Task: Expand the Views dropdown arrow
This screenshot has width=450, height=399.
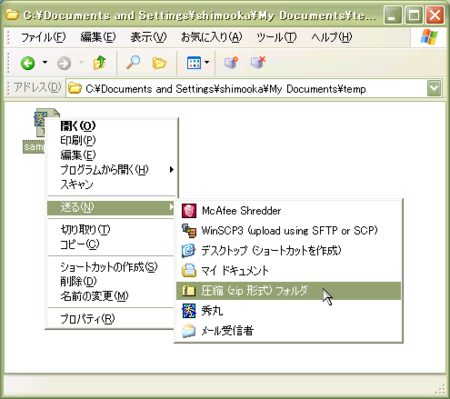Action: click(207, 62)
